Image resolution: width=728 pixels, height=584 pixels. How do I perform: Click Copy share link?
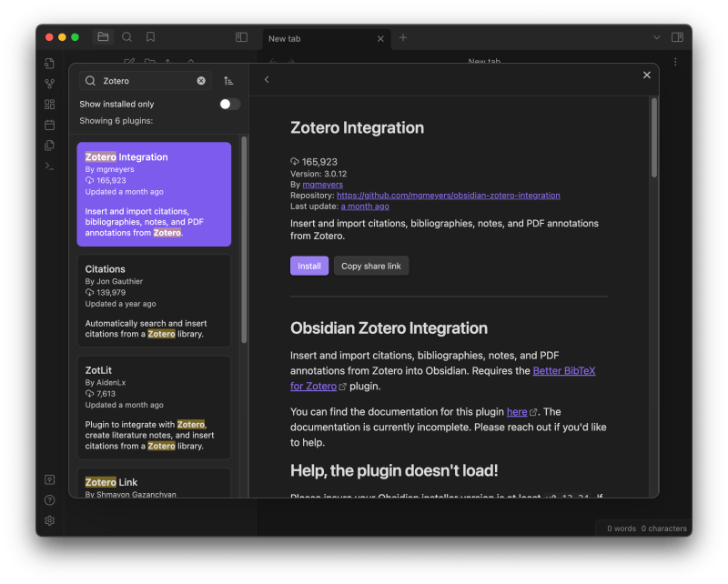[370, 265]
